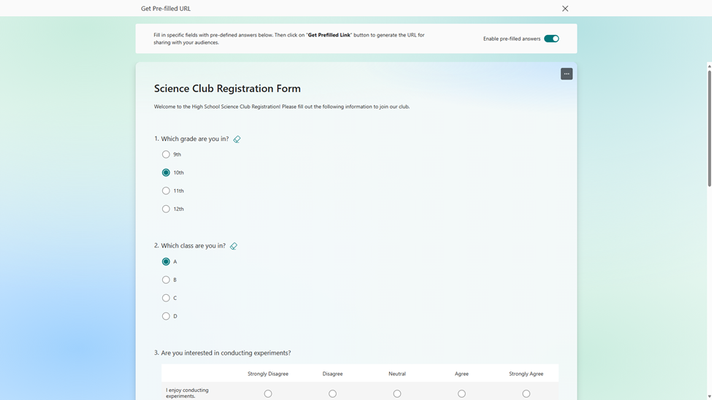Screen dimensions: 712x400
Task: Toggle Enable pre-filled answers switch
Action: (x=551, y=39)
